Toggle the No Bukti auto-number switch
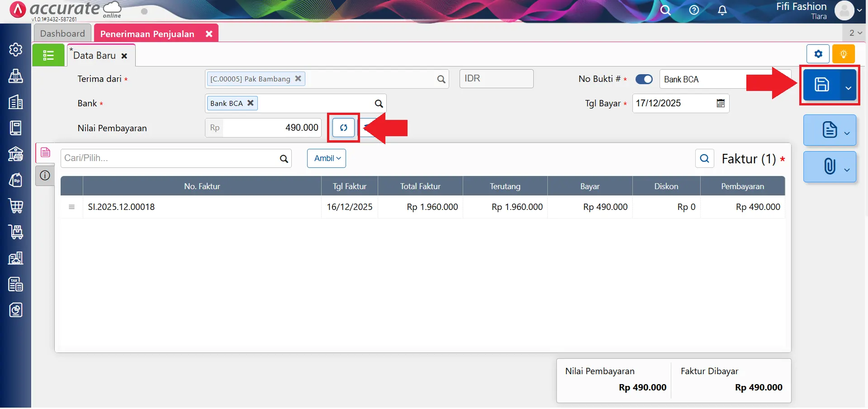 [644, 79]
